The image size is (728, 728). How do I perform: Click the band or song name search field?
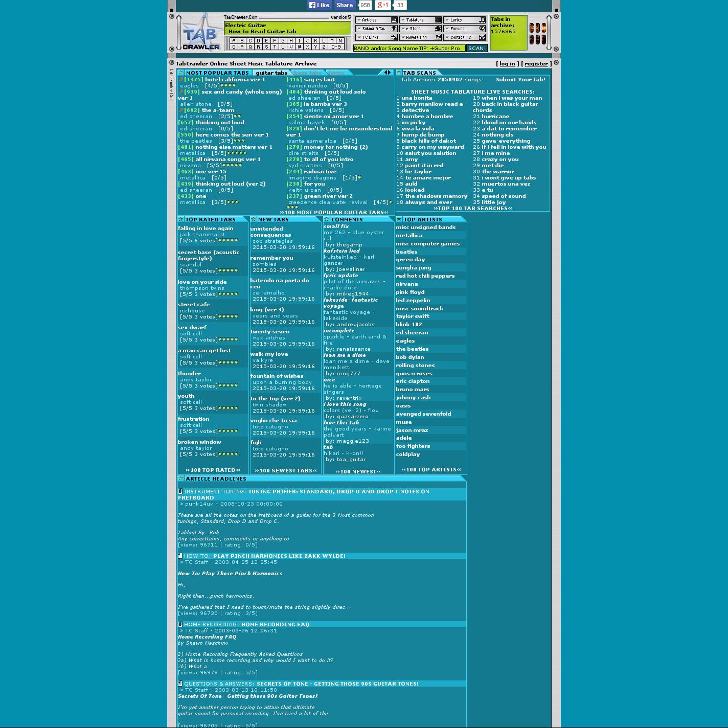click(x=409, y=48)
